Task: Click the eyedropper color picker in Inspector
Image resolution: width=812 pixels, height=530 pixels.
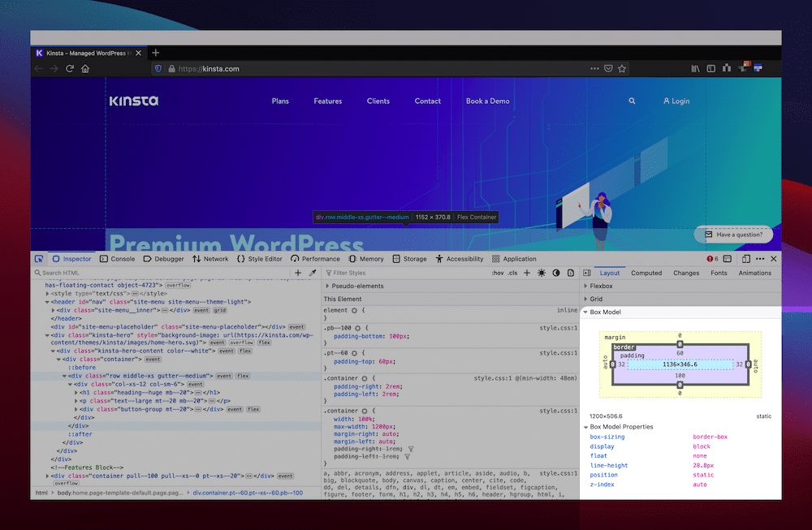Action: [x=313, y=273]
